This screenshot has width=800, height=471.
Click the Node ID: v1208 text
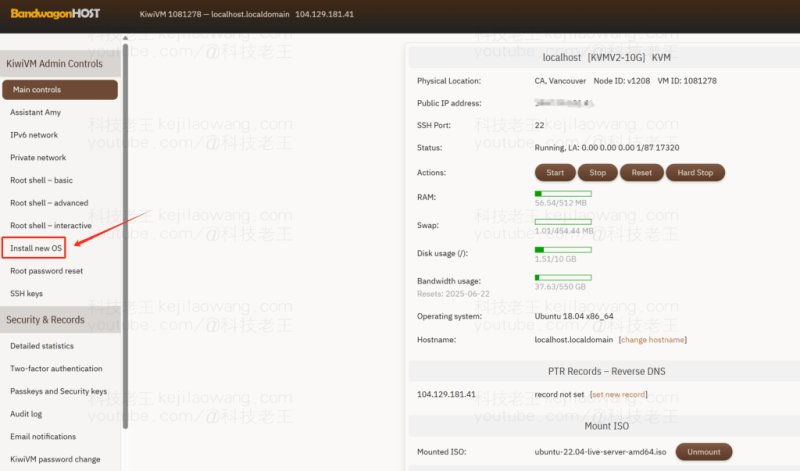click(621, 81)
